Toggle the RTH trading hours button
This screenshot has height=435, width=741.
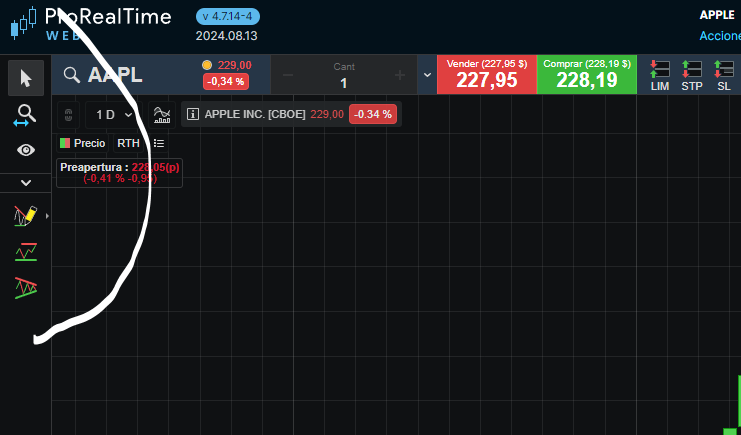click(x=129, y=143)
